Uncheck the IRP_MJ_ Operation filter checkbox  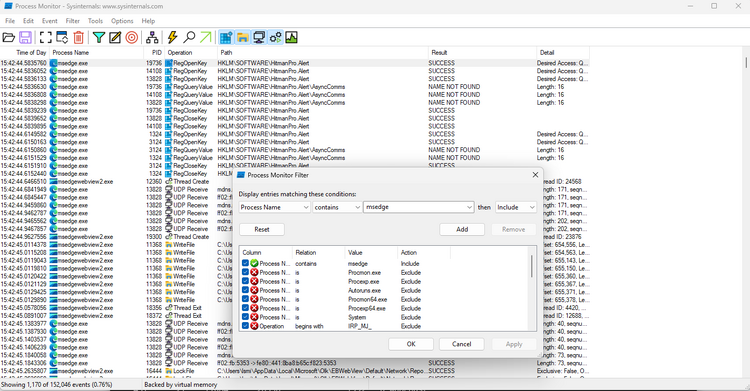(245, 326)
